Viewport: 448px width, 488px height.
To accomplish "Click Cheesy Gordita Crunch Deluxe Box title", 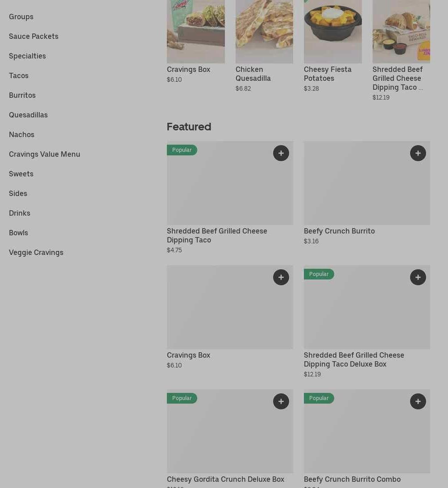I will pos(225,479).
